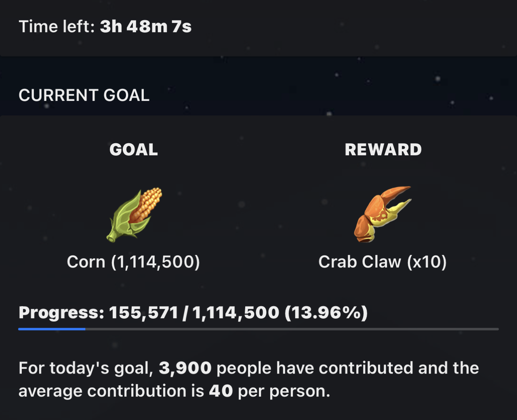Click the 3h 48m 7s countdown

click(146, 27)
